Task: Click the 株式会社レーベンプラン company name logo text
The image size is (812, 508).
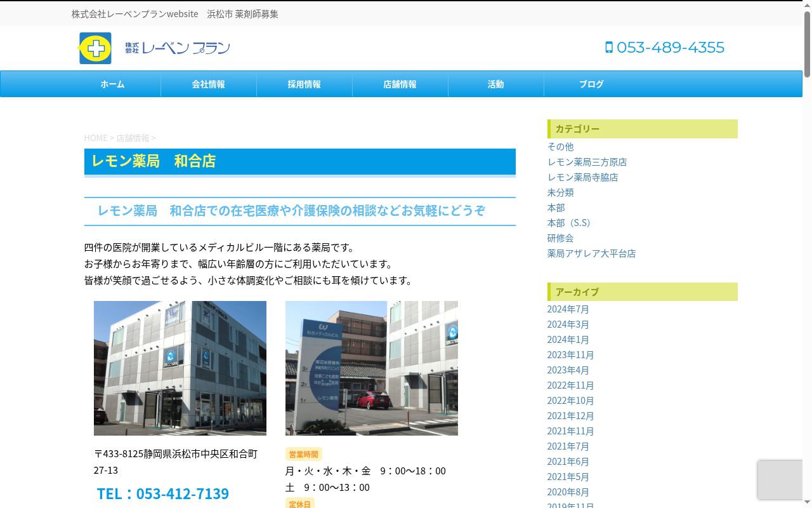Action: coord(178,48)
